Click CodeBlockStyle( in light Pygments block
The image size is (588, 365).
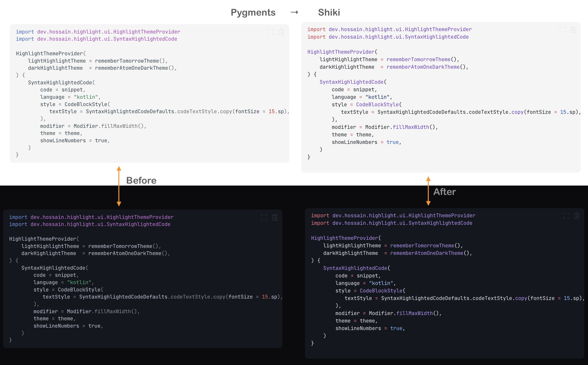click(87, 104)
